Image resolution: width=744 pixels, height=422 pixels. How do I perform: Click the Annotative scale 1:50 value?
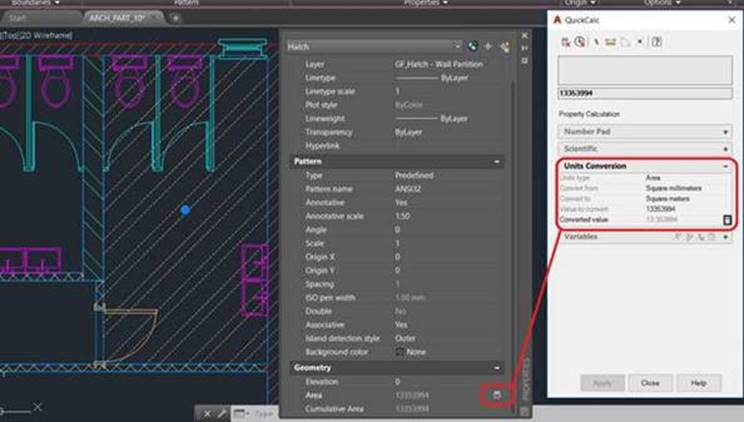pyautogui.click(x=402, y=216)
